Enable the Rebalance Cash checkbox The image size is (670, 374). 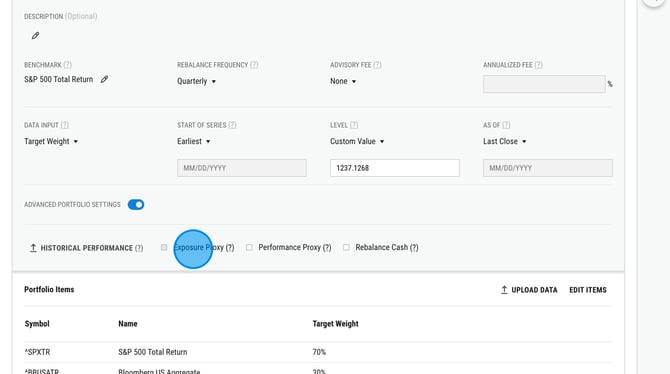(346, 247)
